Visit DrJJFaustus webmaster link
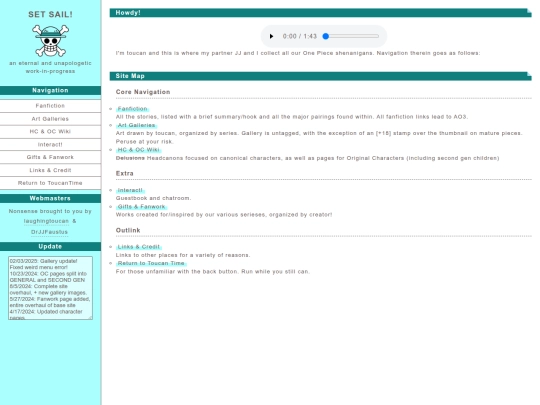The height and width of the screenshot is (405, 540). click(x=49, y=232)
